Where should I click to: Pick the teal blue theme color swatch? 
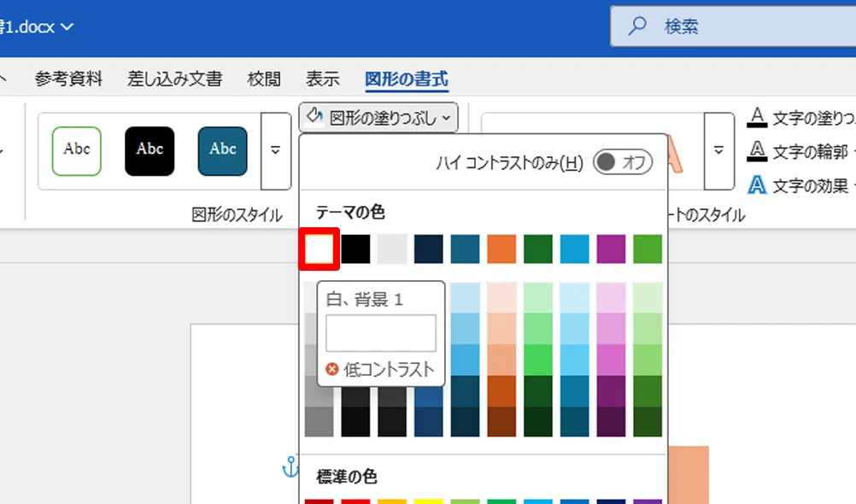pyautogui.click(x=465, y=249)
